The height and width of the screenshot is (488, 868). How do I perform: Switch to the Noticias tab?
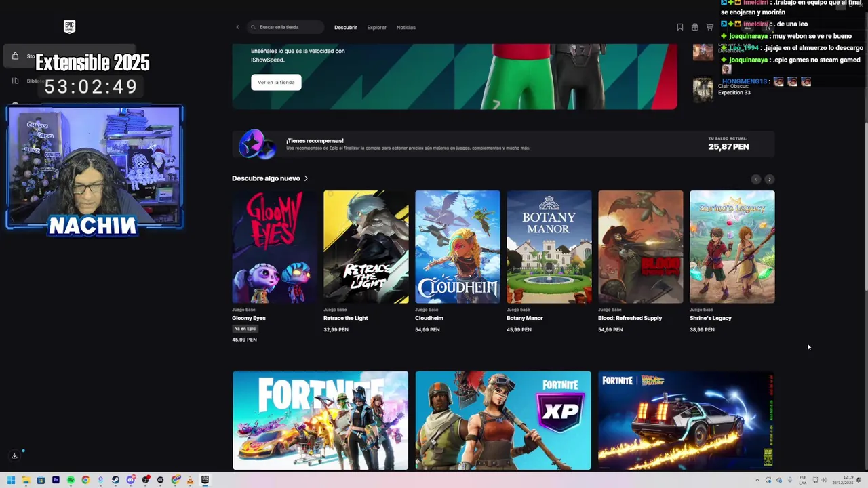406,28
